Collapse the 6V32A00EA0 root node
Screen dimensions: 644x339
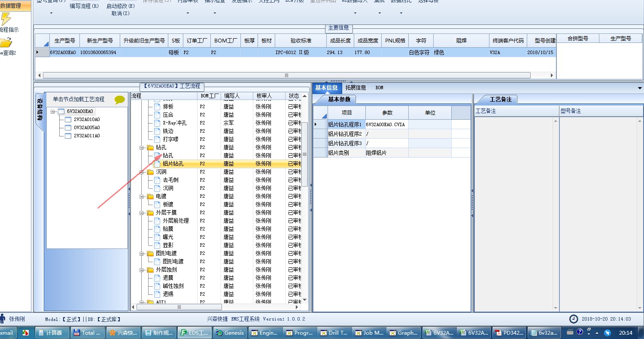[x=52, y=111]
